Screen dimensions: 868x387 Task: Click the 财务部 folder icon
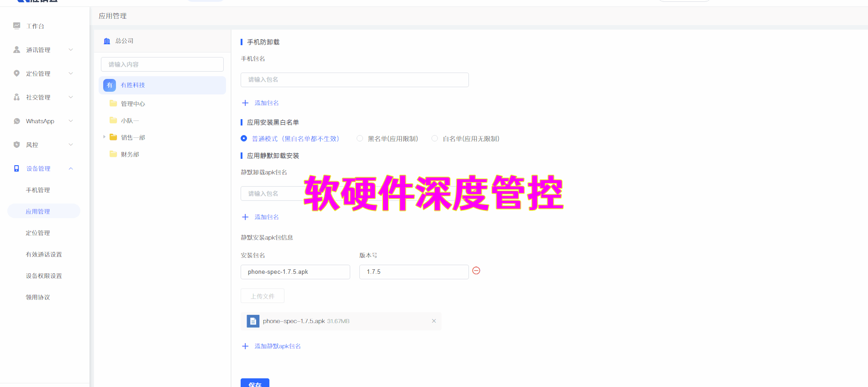pos(113,154)
